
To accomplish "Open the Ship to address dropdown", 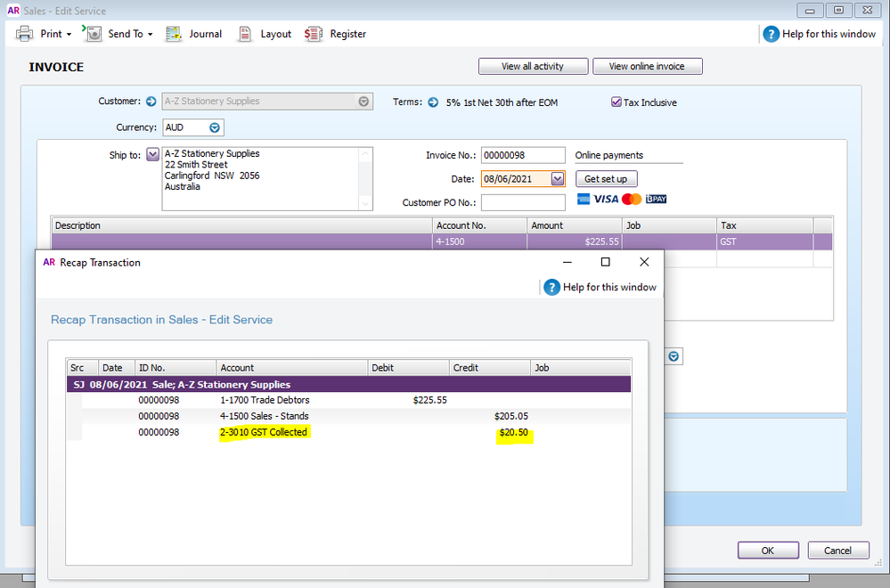I will point(151,155).
